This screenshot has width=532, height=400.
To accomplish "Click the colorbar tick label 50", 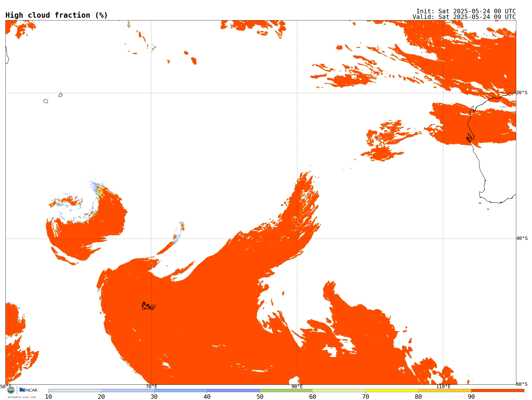I will (260, 397).
